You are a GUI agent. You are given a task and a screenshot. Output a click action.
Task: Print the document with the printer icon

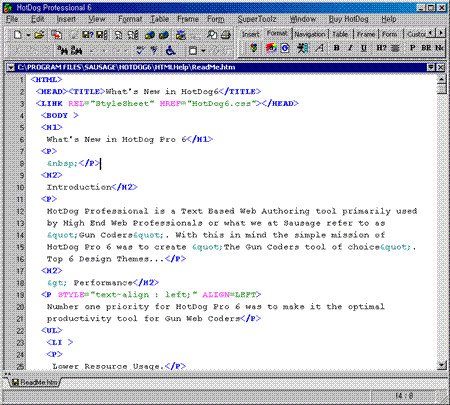tap(226, 35)
